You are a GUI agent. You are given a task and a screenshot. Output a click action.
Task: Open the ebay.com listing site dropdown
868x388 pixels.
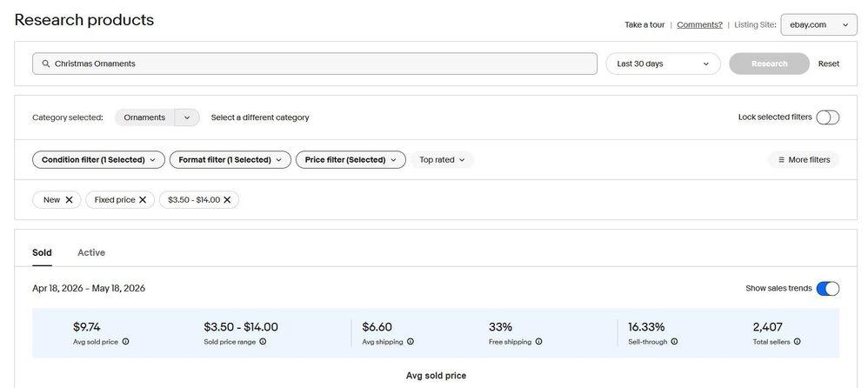click(818, 25)
